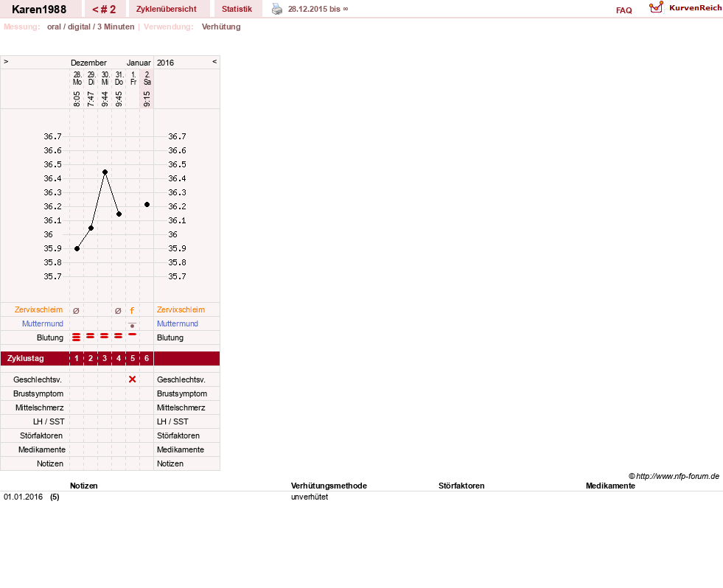Click left Notizen row label
This screenshot has height=588, width=723.
click(50, 463)
